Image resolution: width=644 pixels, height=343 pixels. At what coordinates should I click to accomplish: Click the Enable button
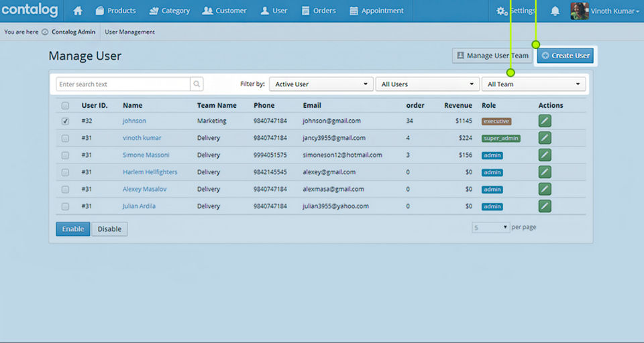[72, 229]
